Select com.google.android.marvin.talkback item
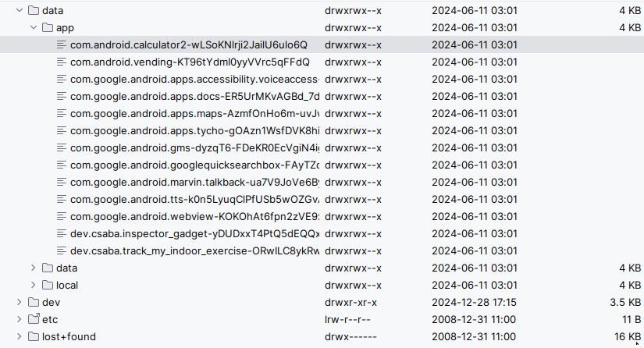Viewport: 644px width, 348px height. [194, 183]
